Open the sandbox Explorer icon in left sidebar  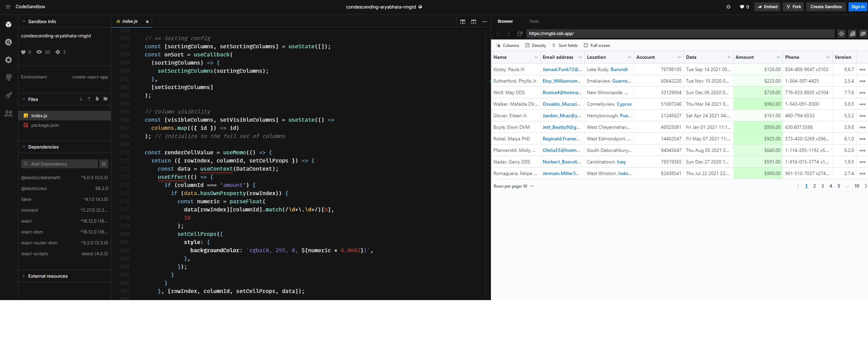pyautogui.click(x=8, y=24)
